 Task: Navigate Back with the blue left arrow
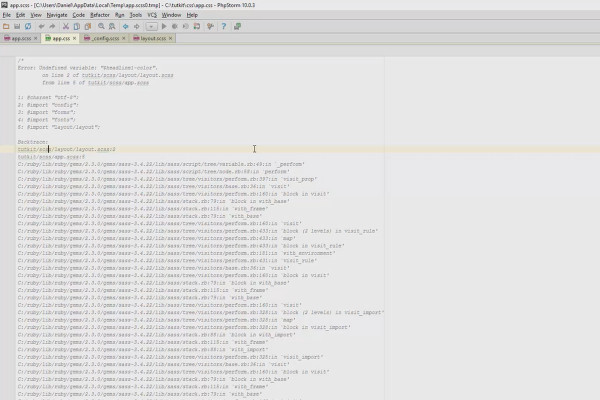126,26
